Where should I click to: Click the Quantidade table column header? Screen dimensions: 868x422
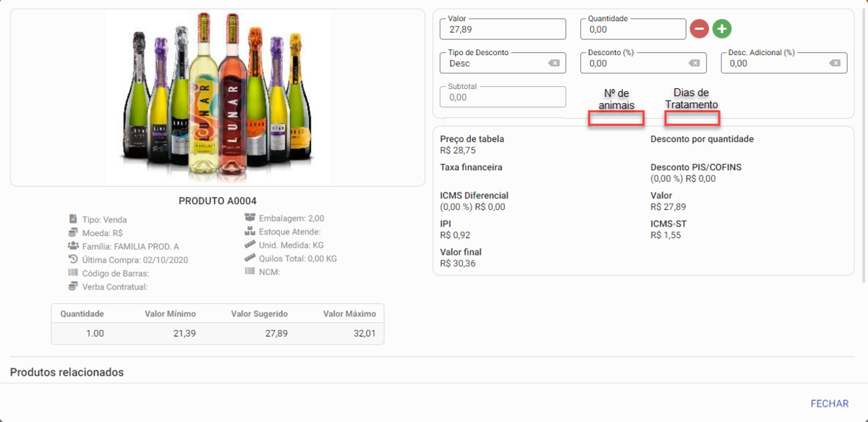tap(82, 314)
